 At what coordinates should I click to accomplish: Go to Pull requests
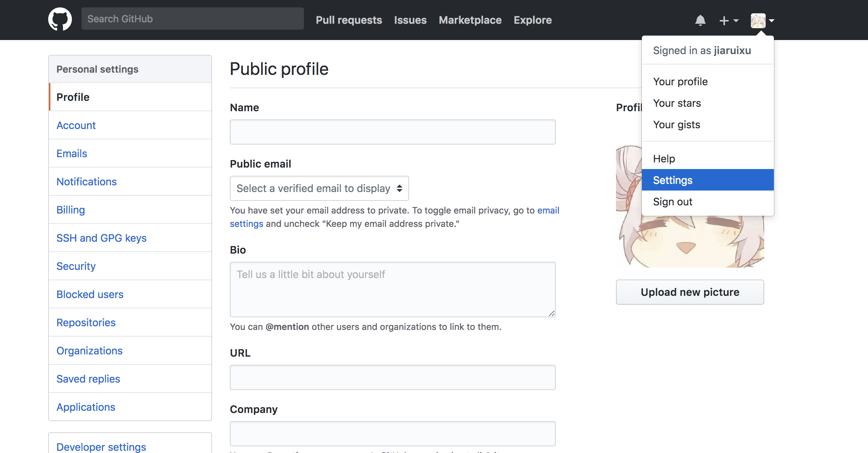349,20
